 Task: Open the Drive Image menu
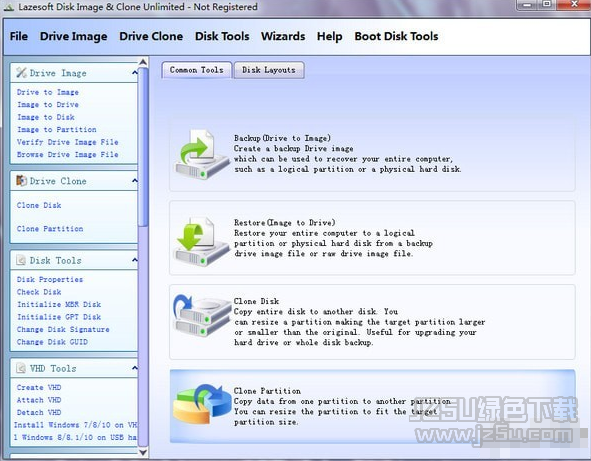tap(73, 36)
